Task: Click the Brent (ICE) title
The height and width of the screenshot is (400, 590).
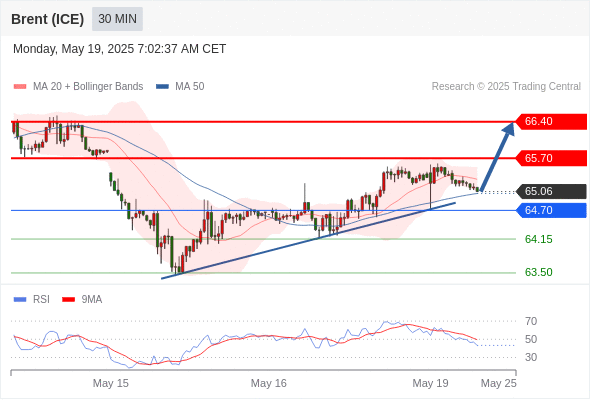Action: tap(47, 19)
